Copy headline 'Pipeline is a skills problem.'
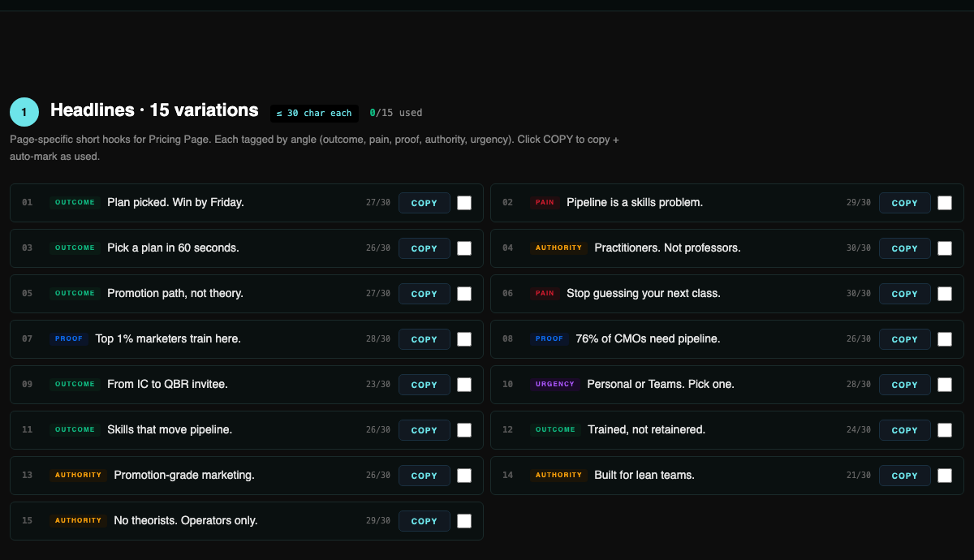Image resolution: width=974 pixels, height=560 pixels. click(x=904, y=203)
